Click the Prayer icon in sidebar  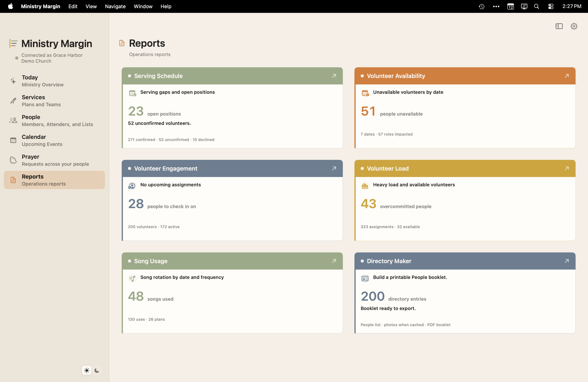[x=13, y=160]
